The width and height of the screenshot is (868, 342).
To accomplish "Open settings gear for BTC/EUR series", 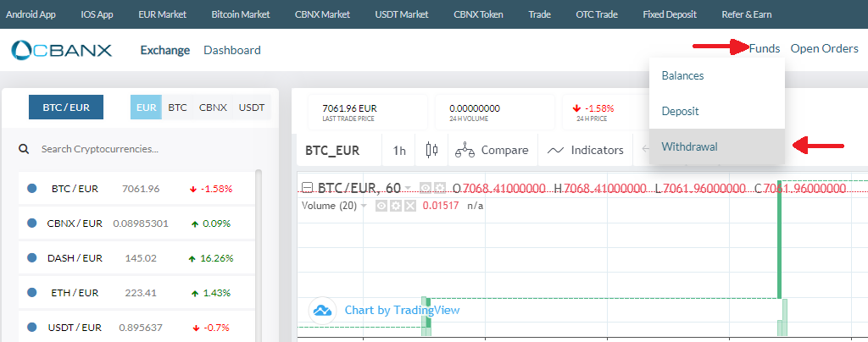I will pos(440,189).
